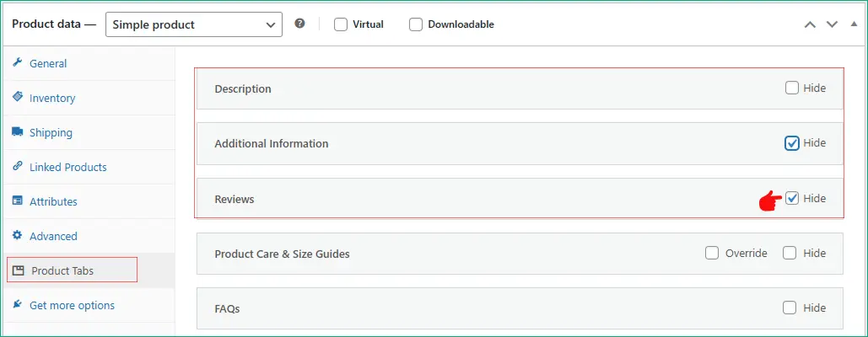Click the Get more options plug icon
The image size is (868, 337).
(17, 304)
